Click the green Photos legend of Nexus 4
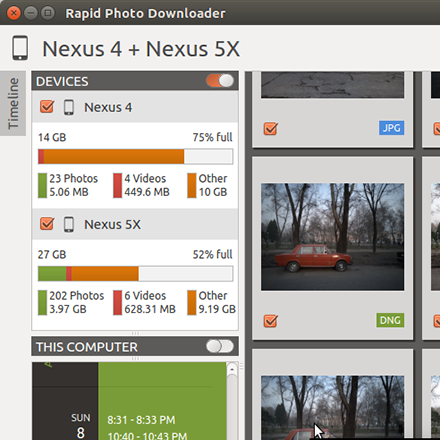 pyautogui.click(x=42, y=185)
